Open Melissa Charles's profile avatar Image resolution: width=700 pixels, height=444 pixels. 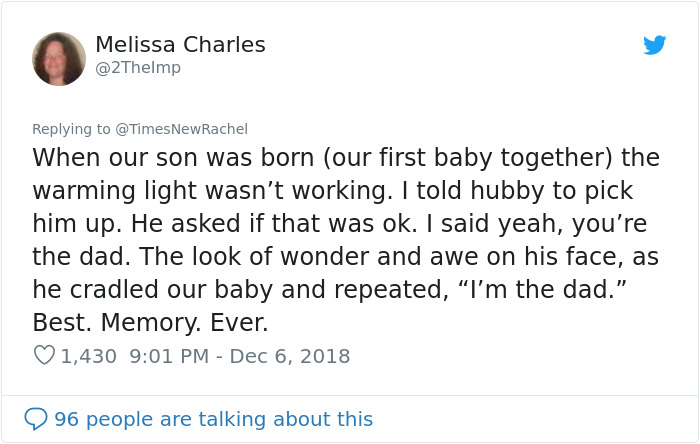(59, 58)
